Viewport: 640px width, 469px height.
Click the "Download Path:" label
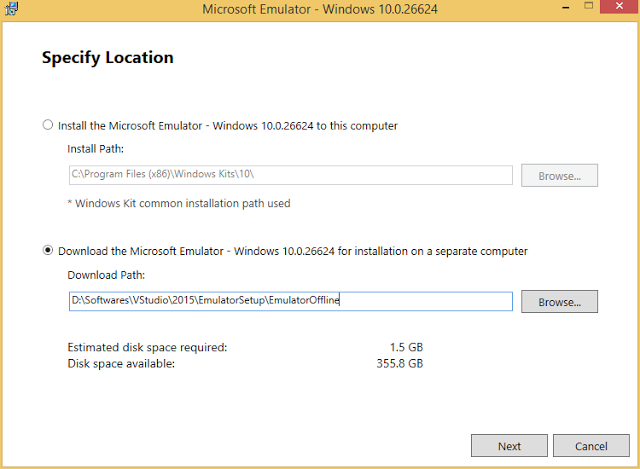[x=107, y=274]
